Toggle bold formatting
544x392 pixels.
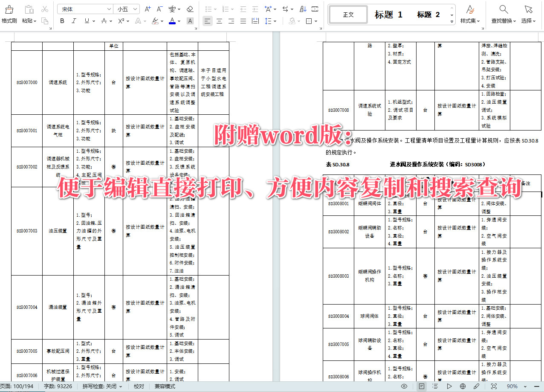62,21
